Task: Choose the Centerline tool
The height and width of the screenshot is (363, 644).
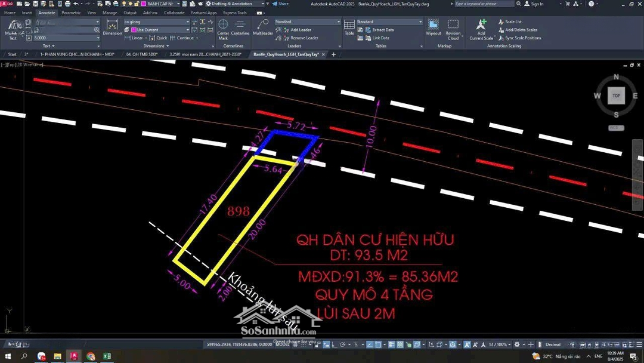Action: coord(240,27)
